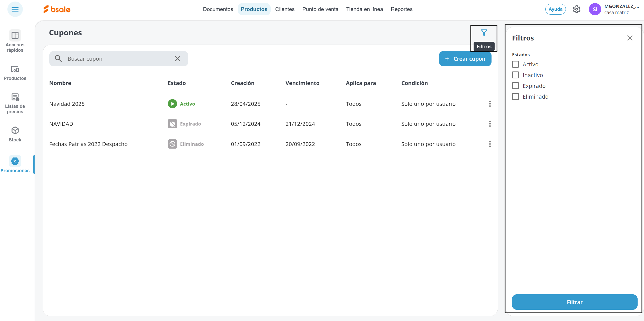Go to Stock in sidebar
644x321 pixels.
click(x=15, y=131)
